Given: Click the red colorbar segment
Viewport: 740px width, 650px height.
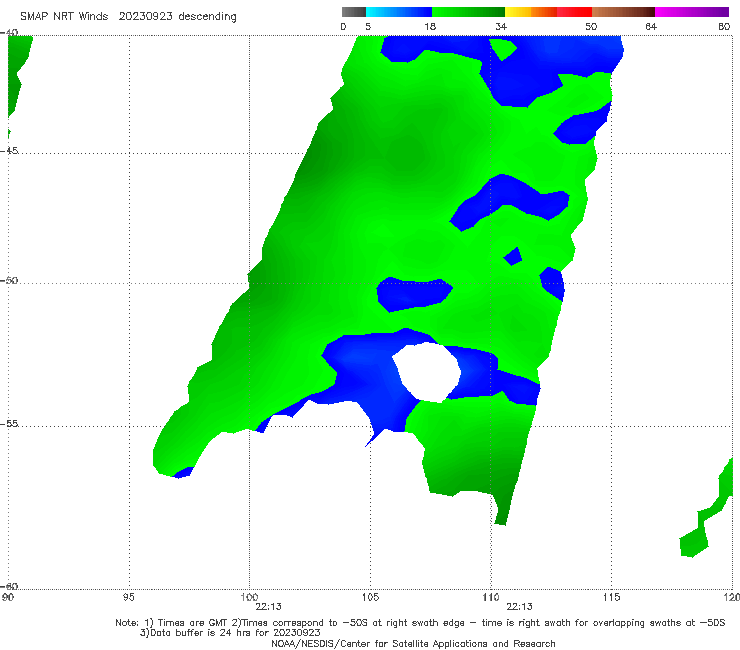Looking at the screenshot, I should pos(574,12).
